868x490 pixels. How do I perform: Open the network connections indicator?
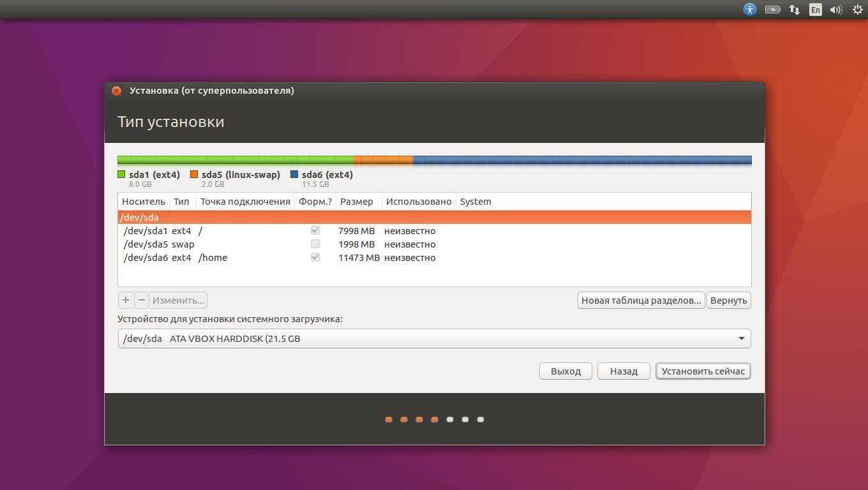click(794, 10)
